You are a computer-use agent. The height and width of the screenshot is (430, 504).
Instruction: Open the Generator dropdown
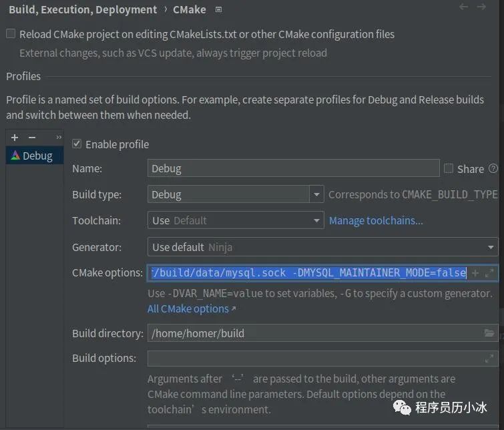pos(492,247)
